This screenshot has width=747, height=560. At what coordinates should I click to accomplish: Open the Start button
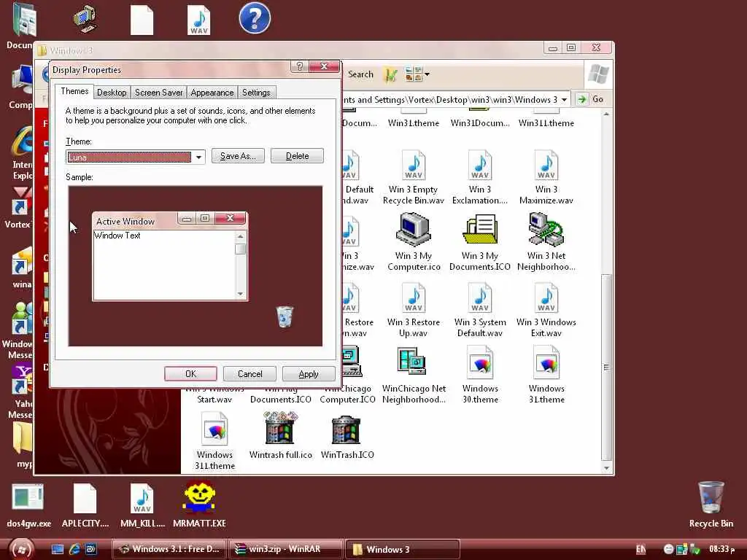tap(21, 549)
